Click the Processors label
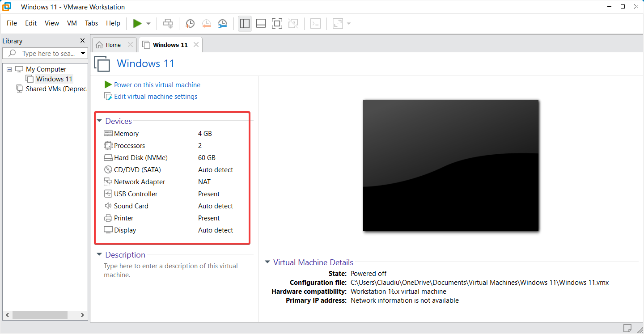 tap(130, 145)
